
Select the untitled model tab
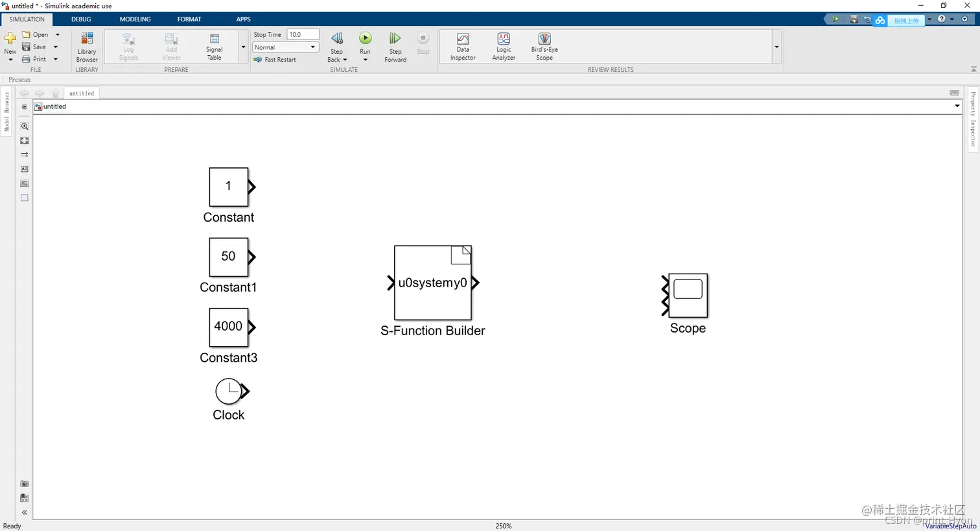pos(82,93)
